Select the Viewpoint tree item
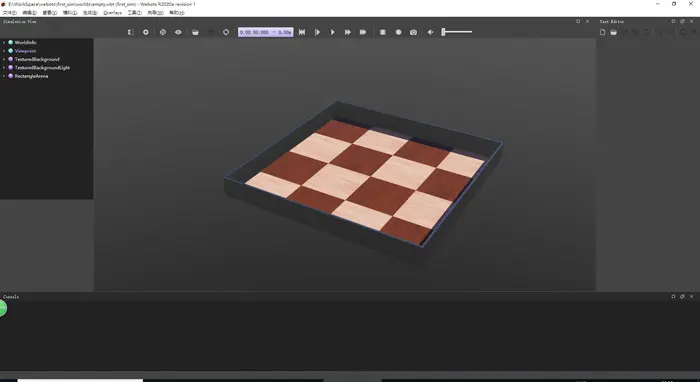This screenshot has height=382, width=700. (25, 51)
